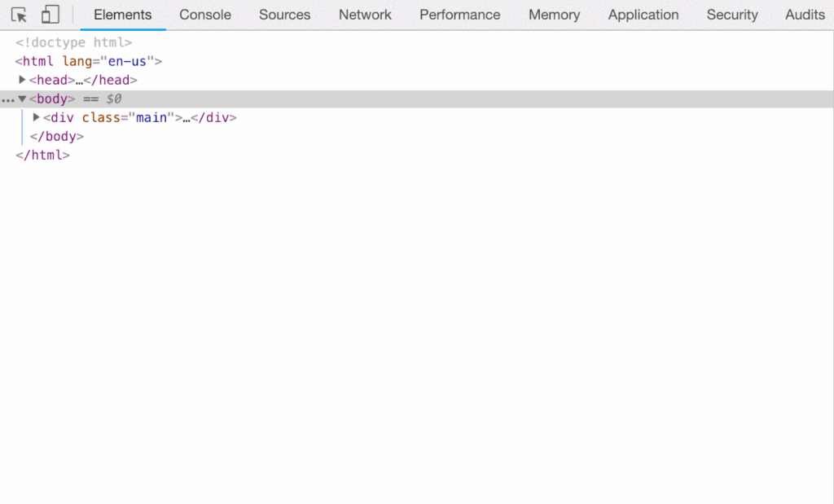Select the Memory tab
The image size is (834, 504).
(554, 15)
